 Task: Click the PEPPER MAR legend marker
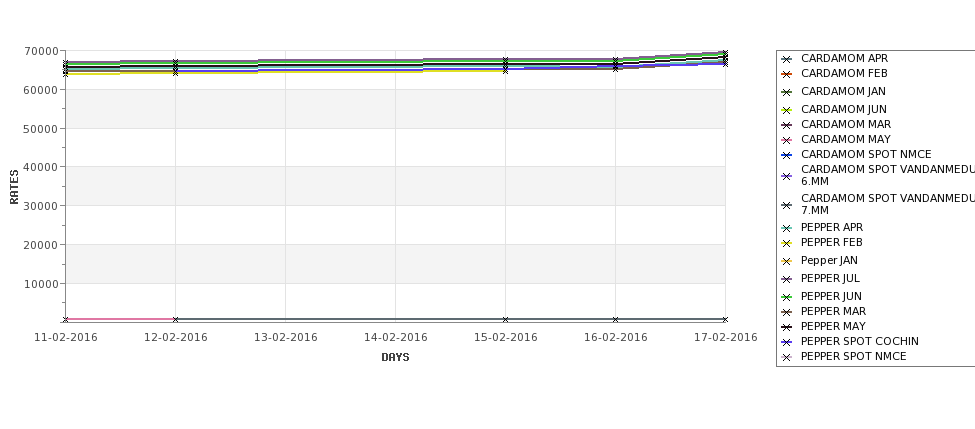786,313
